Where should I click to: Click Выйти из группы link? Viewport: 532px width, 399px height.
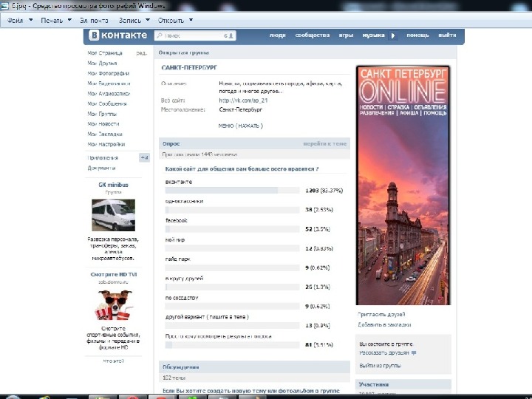pyautogui.click(x=381, y=366)
